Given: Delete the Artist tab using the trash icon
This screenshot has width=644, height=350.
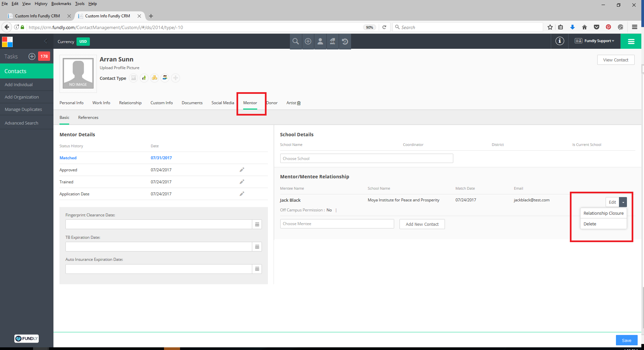Looking at the screenshot, I should (x=299, y=103).
